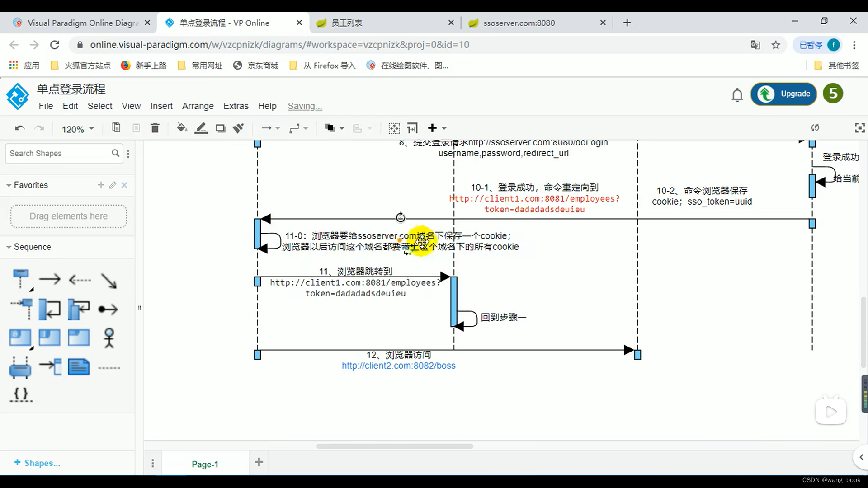
Task: Open the Extras menu
Action: [236, 106]
